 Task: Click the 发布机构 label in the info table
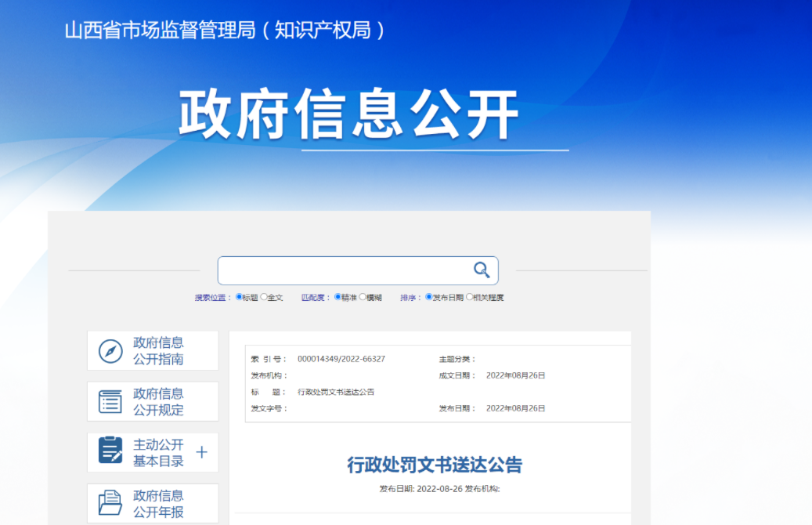269,375
